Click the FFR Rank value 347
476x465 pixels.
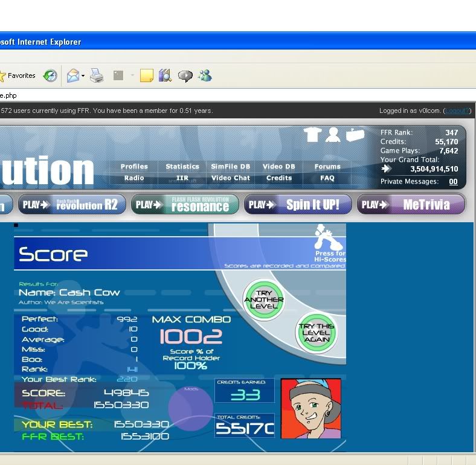(452, 133)
